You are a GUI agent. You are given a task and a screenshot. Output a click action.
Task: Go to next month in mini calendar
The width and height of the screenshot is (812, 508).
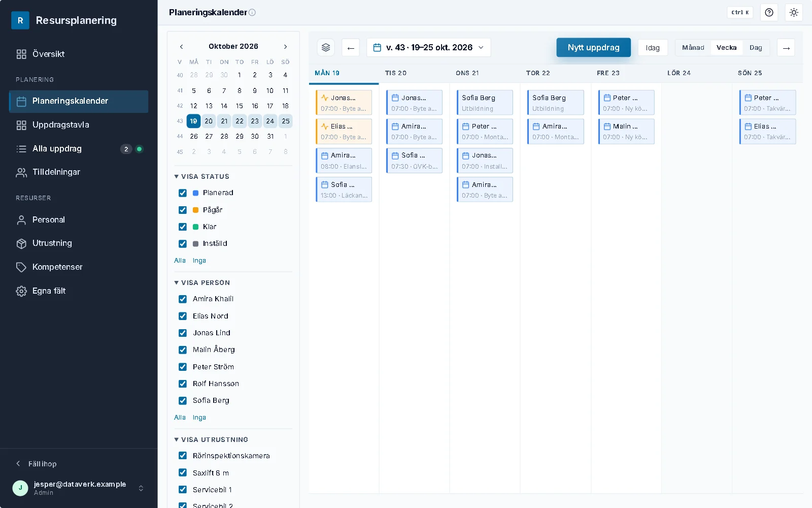[286, 46]
